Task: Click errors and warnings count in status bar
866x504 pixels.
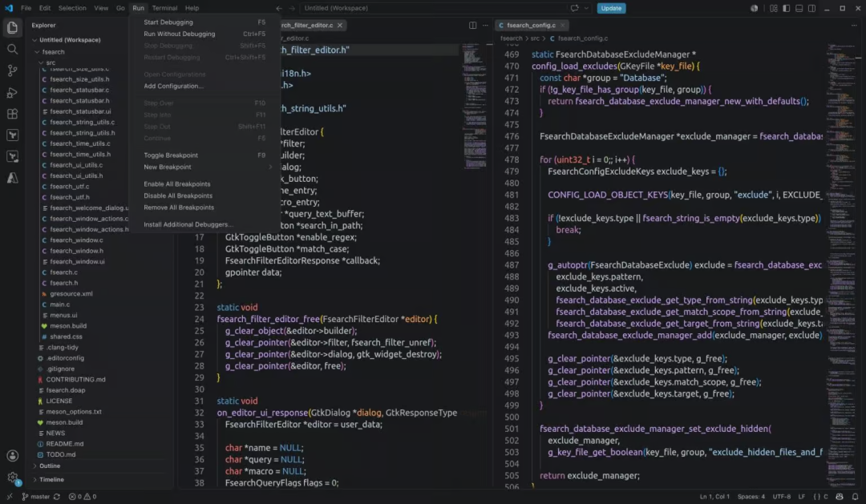Action: [83, 496]
